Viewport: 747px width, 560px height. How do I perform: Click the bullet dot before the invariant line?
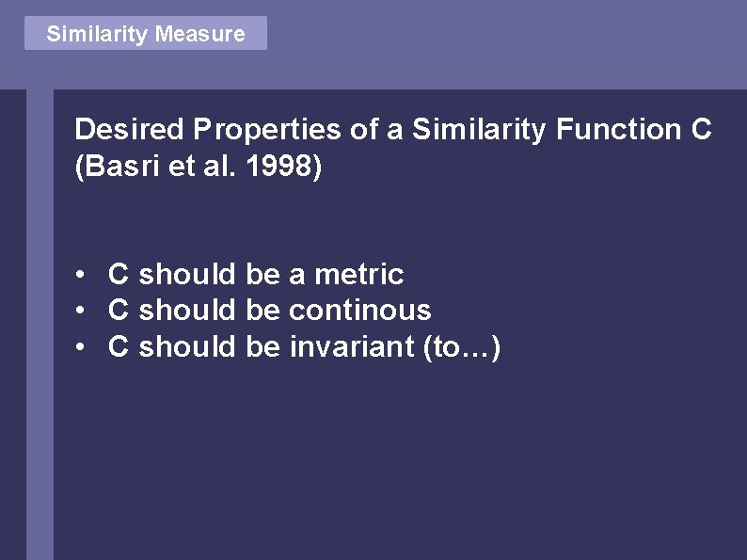coord(83,347)
